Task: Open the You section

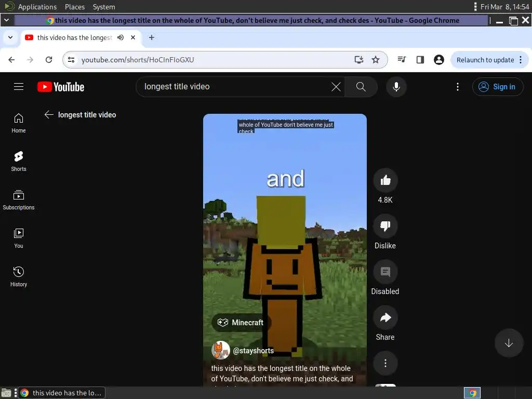Action: tap(19, 238)
